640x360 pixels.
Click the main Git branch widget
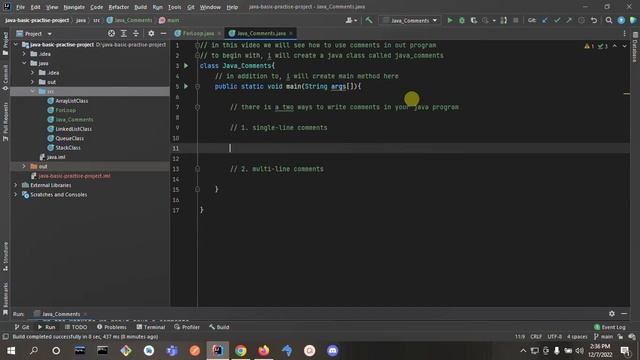[603, 337]
